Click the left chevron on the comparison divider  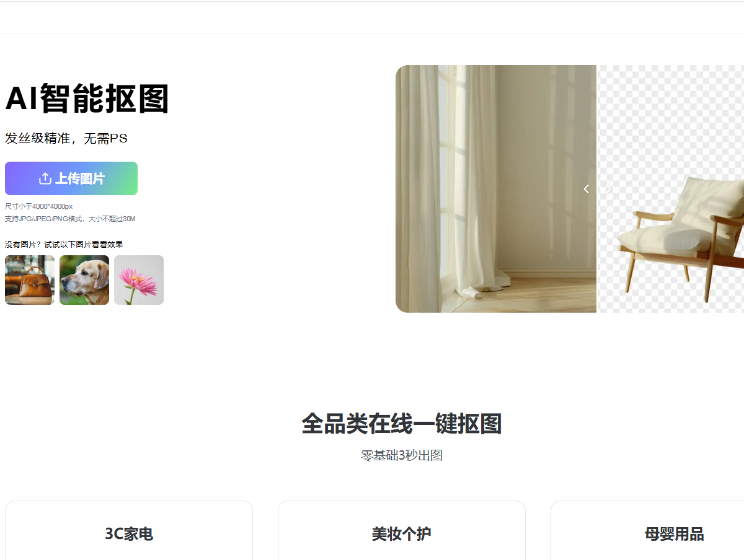point(587,189)
